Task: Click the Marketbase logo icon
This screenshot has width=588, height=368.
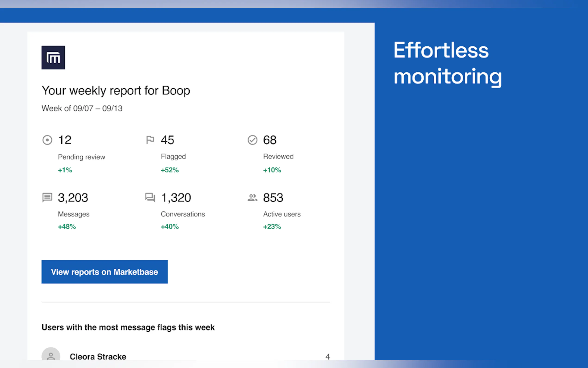Action: pos(53,58)
